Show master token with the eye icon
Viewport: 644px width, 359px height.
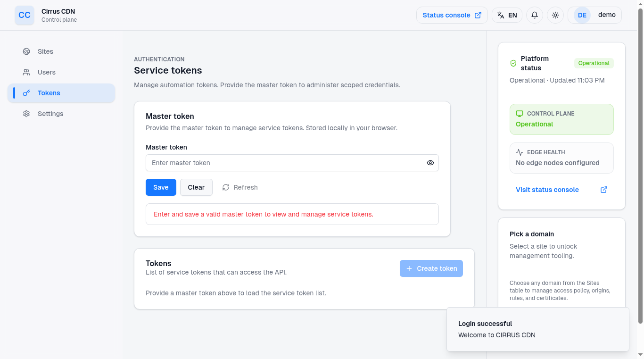point(430,163)
